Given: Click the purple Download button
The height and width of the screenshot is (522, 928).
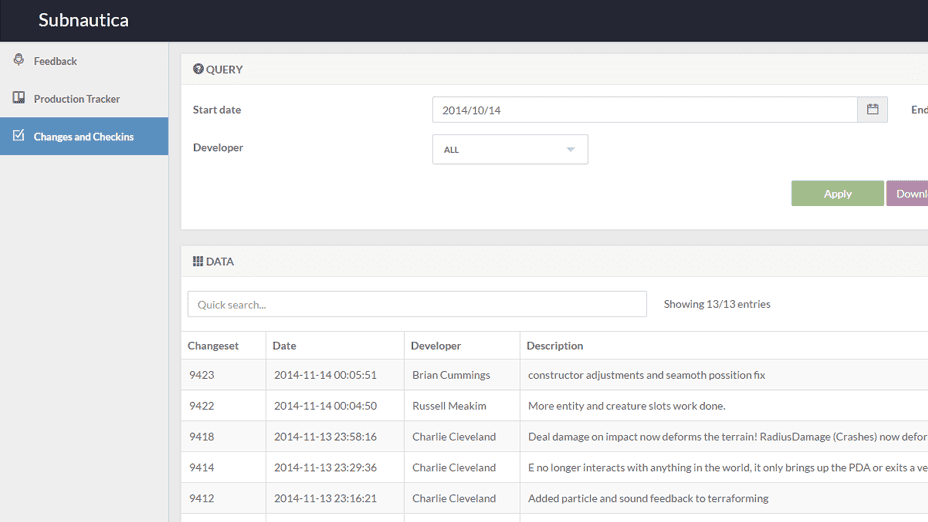Looking at the screenshot, I should click(907, 194).
